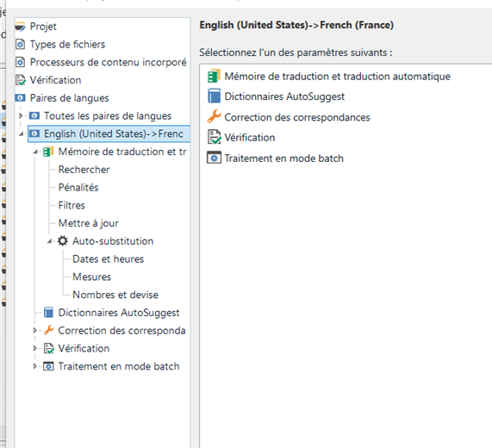
Task: Open Mettre à jour settings
Action: [x=89, y=223]
